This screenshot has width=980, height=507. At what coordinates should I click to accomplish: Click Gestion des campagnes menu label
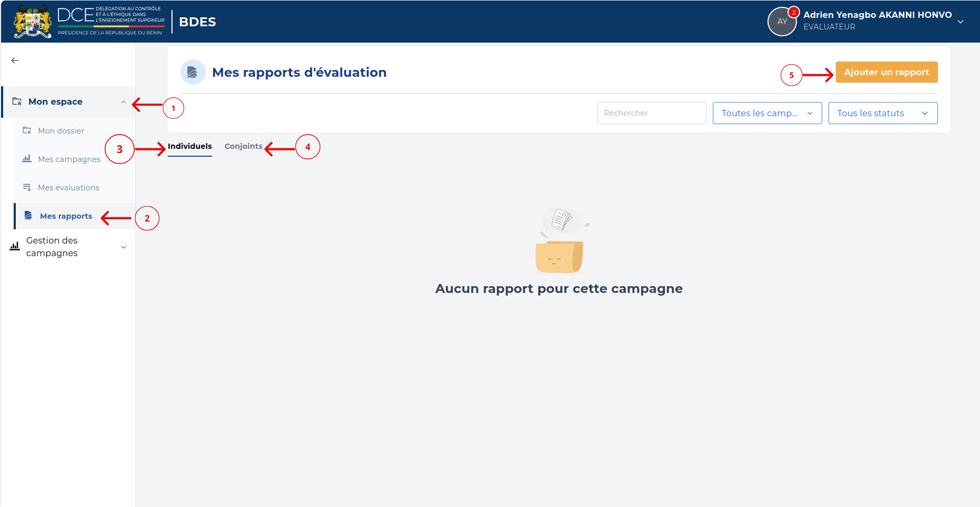coord(52,247)
